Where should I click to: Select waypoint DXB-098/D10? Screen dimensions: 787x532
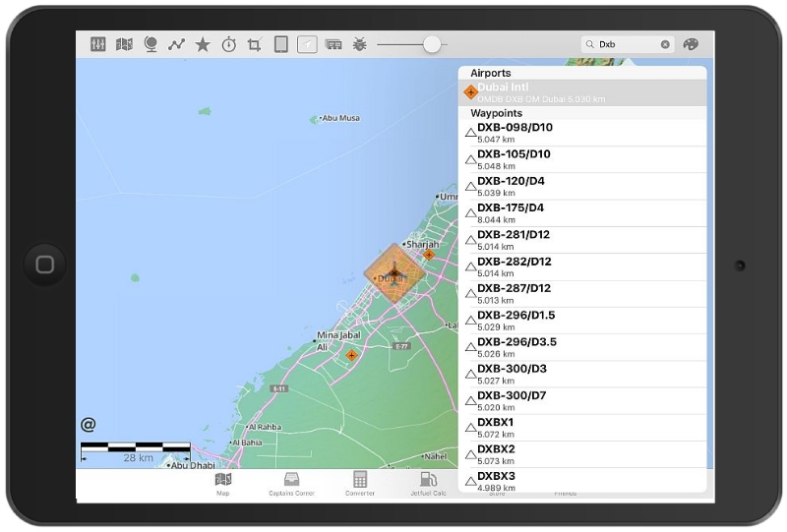[582, 133]
